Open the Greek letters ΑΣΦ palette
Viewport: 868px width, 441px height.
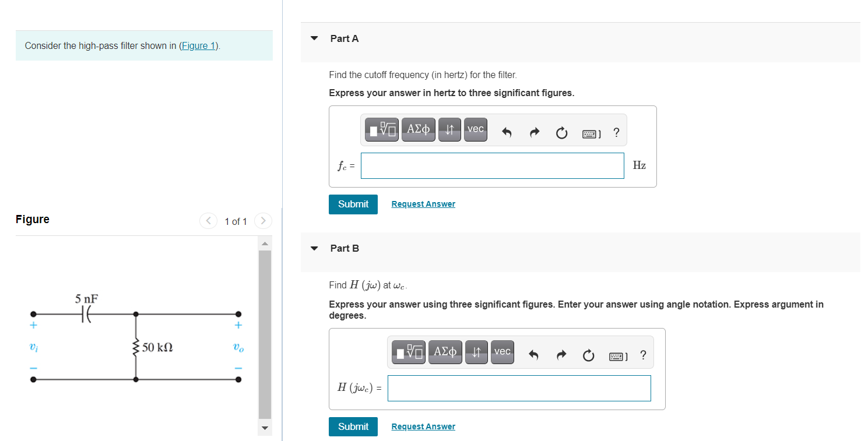418,129
